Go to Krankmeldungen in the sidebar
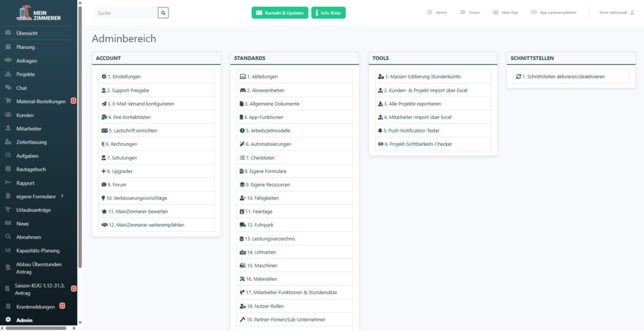The image size is (644, 331). [36, 307]
